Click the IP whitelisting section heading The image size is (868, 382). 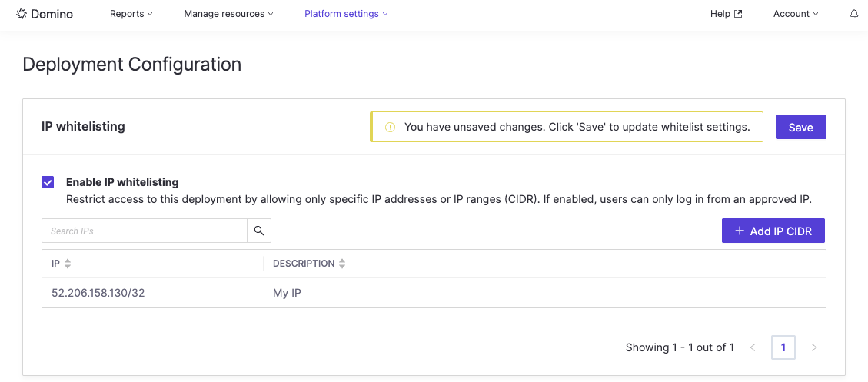point(83,126)
